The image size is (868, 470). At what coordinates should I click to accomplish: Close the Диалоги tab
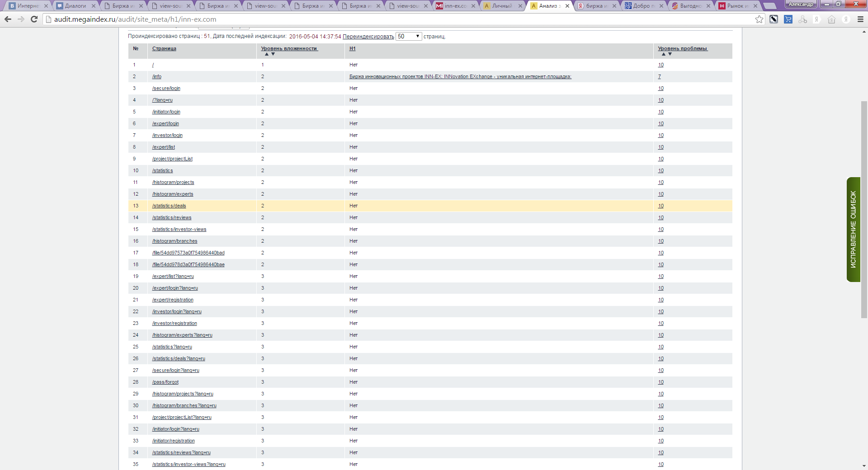pyautogui.click(x=94, y=6)
